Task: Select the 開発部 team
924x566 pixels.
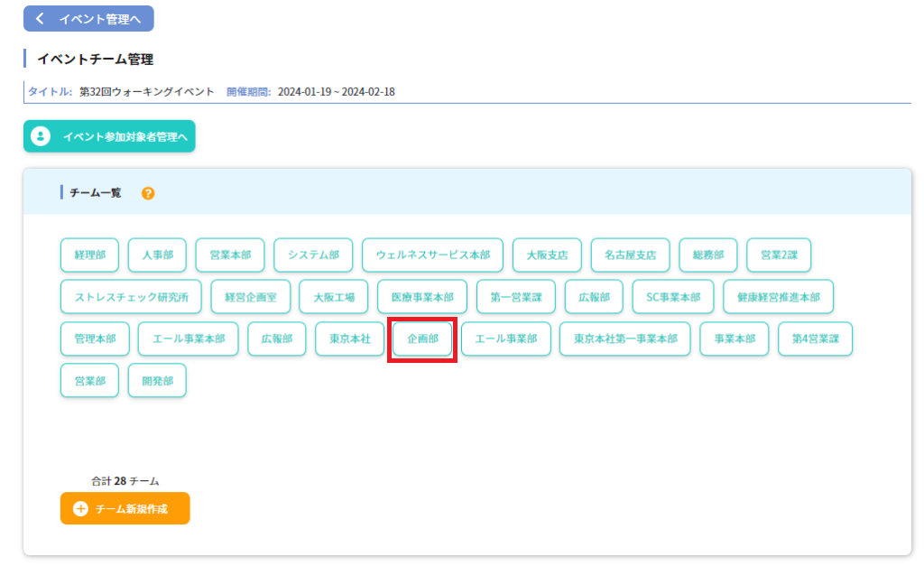Action: click(157, 380)
